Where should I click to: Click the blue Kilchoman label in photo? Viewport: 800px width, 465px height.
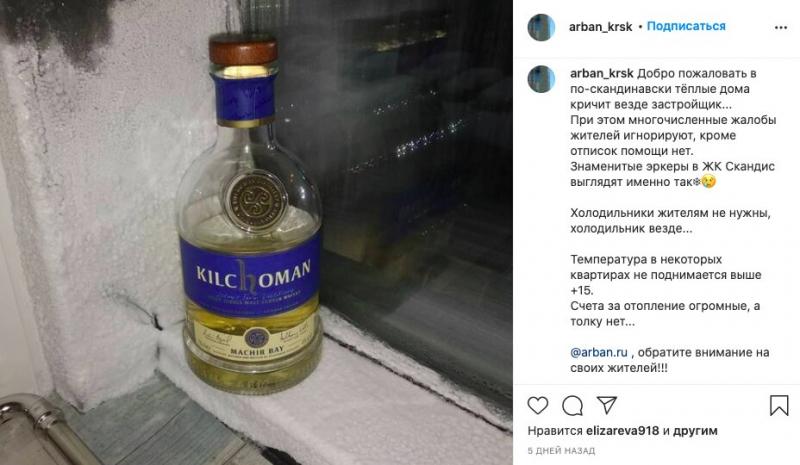pos(250,271)
